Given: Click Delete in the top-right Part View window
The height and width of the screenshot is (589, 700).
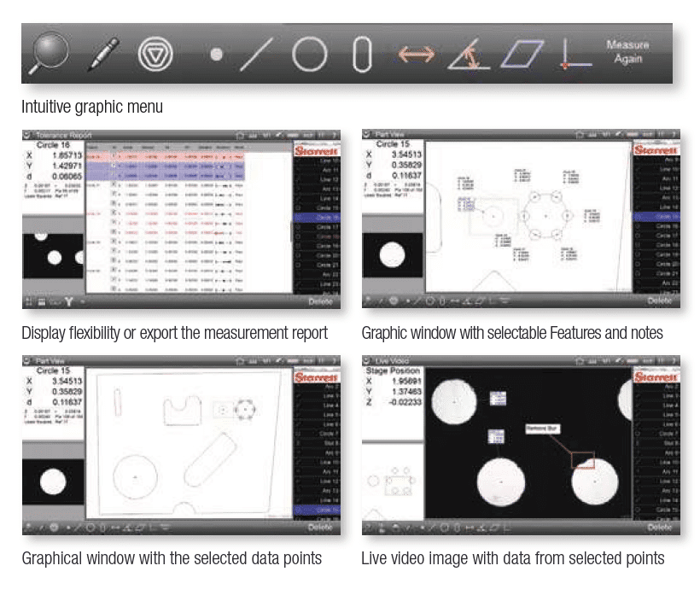Looking at the screenshot, I should tap(659, 301).
